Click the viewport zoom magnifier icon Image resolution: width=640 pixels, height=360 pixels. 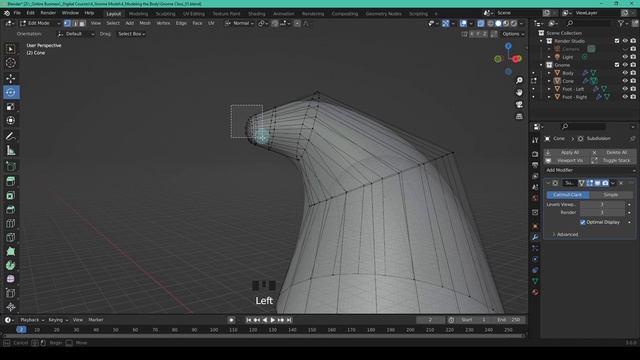(519, 80)
